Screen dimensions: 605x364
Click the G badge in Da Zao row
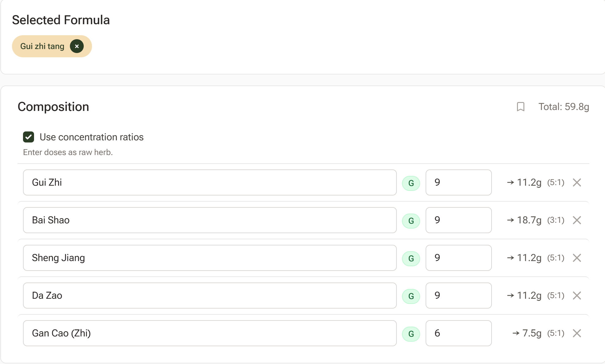click(x=411, y=296)
